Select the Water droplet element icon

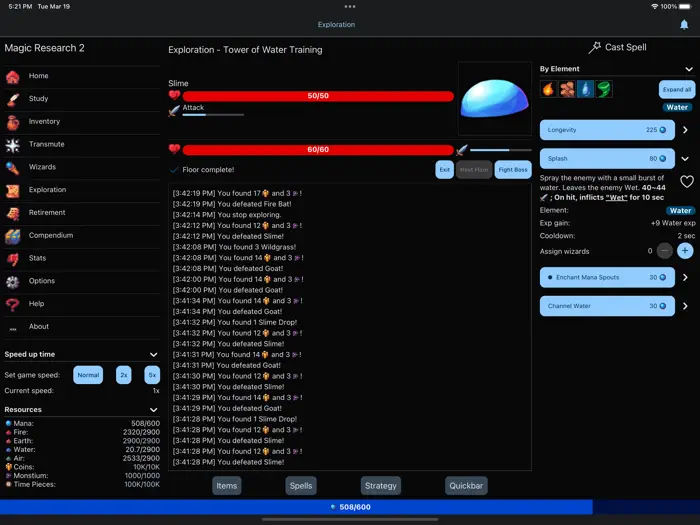click(x=585, y=89)
